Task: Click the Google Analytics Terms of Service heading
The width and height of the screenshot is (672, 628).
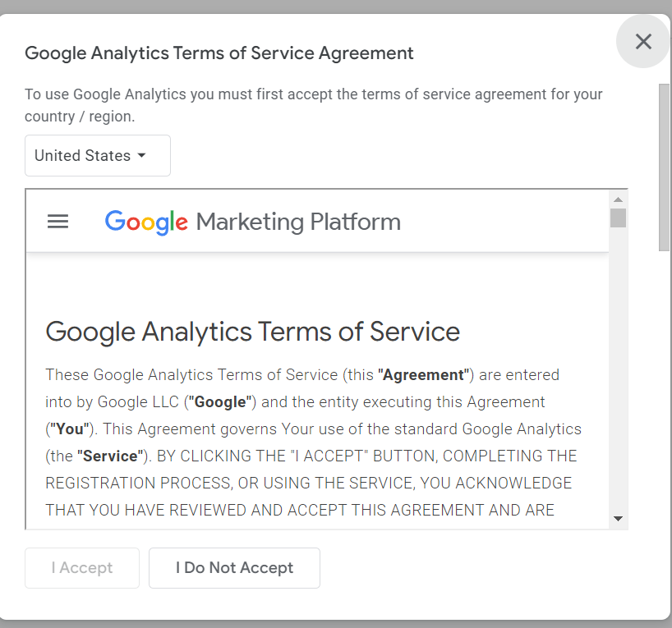Action: click(252, 332)
